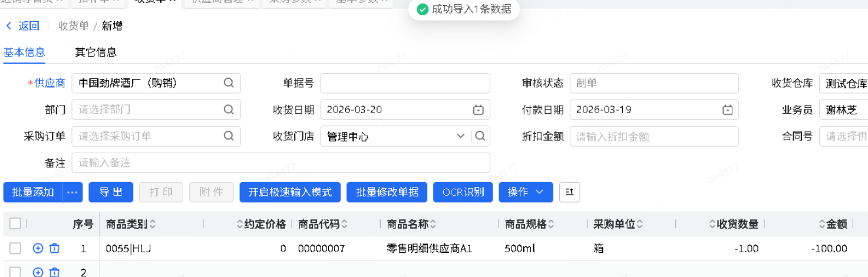This screenshot has width=868, height=277.
Task: Click the OCR识别 button
Action: tap(463, 192)
